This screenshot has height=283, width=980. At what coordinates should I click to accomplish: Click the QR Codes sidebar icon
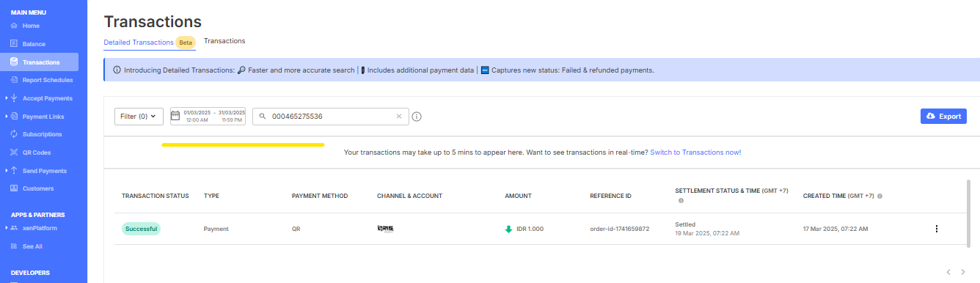pos(14,152)
